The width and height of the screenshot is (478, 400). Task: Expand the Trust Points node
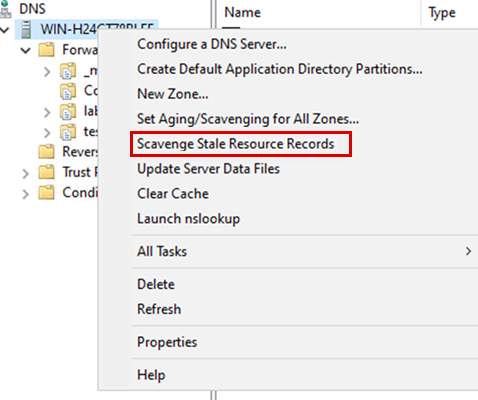[26, 173]
